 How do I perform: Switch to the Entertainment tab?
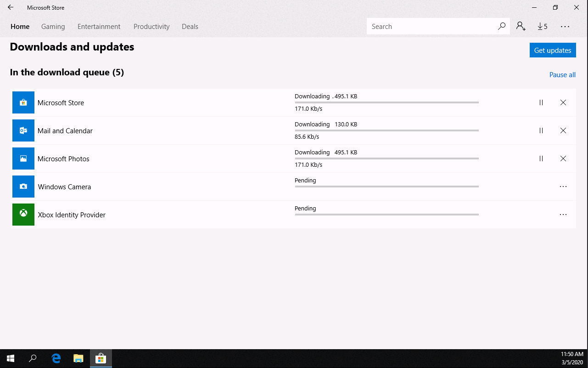point(99,26)
